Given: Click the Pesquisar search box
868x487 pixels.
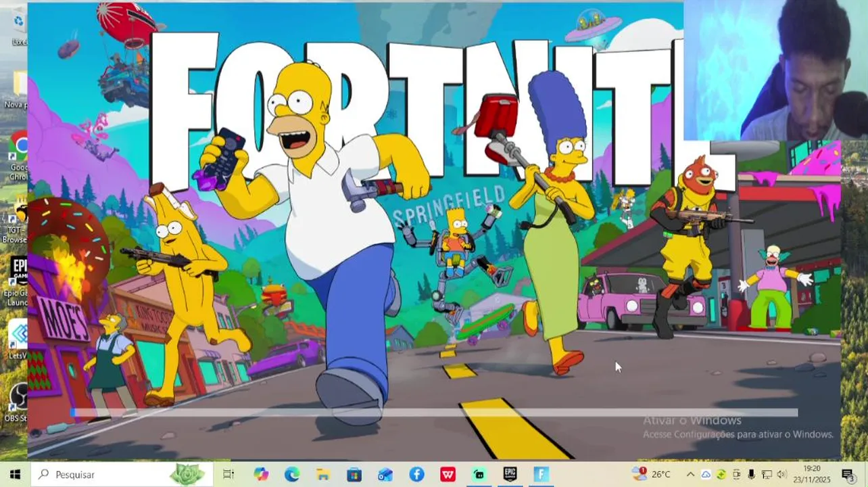Looking at the screenshot, I should tap(122, 474).
